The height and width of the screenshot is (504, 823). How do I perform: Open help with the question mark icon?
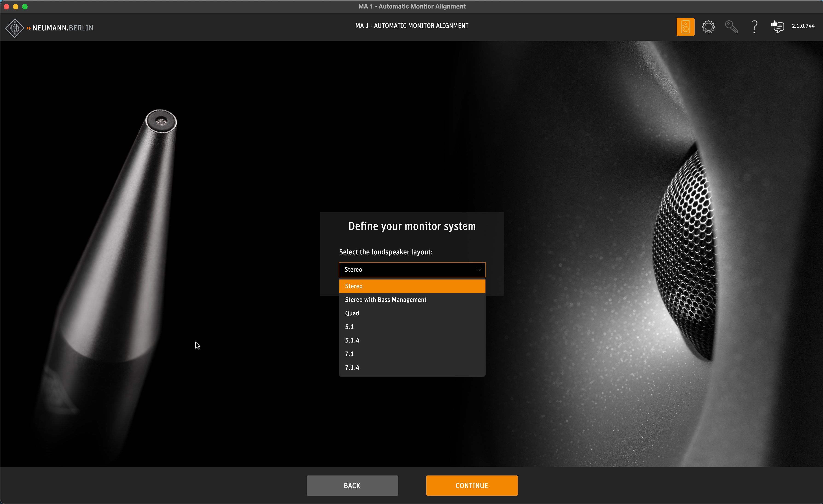754,27
